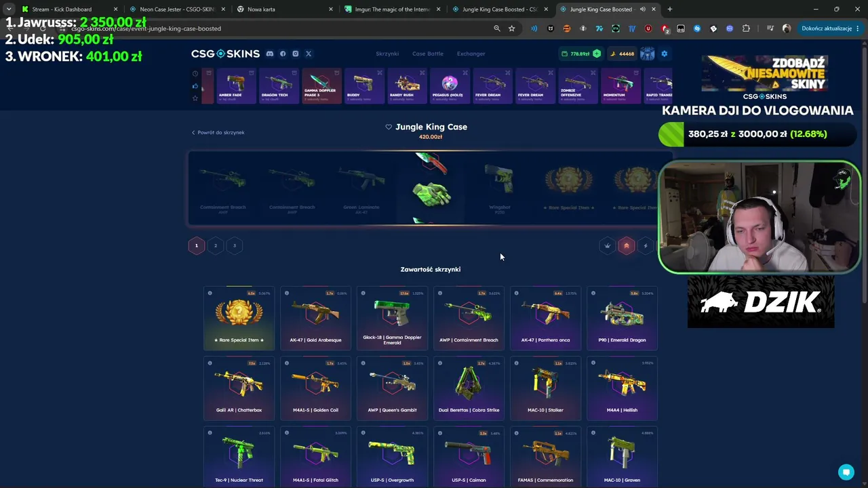Click the Pegasus (Holo) live drop
Image resolution: width=868 pixels, height=488 pixels.
[449, 86]
